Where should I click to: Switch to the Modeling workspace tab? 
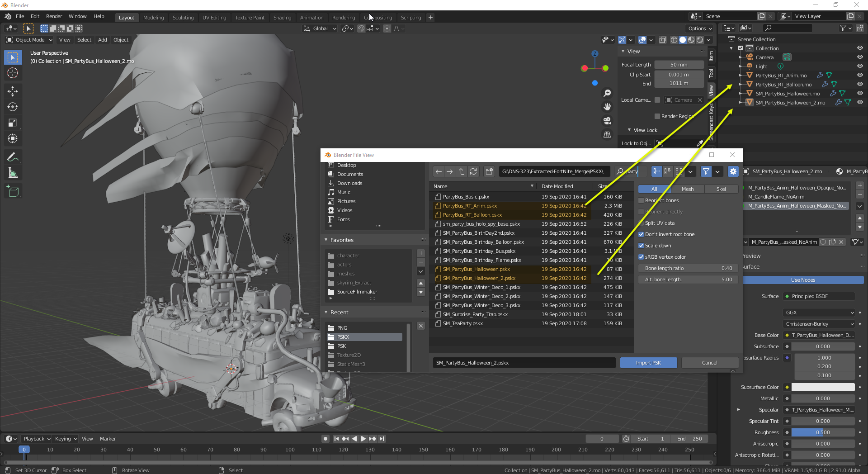[154, 18]
